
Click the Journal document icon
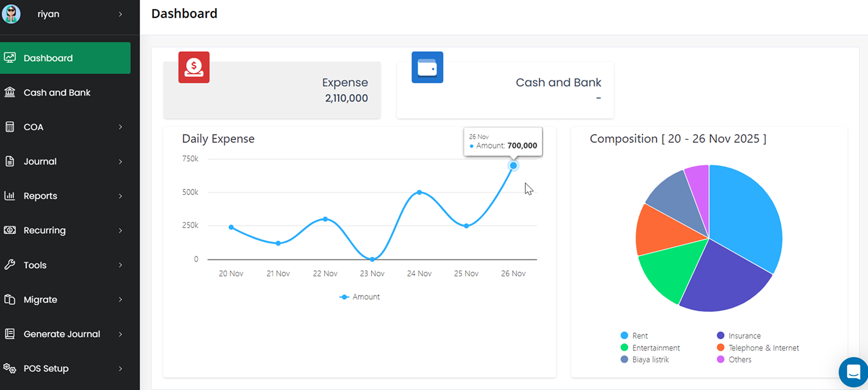point(10,161)
